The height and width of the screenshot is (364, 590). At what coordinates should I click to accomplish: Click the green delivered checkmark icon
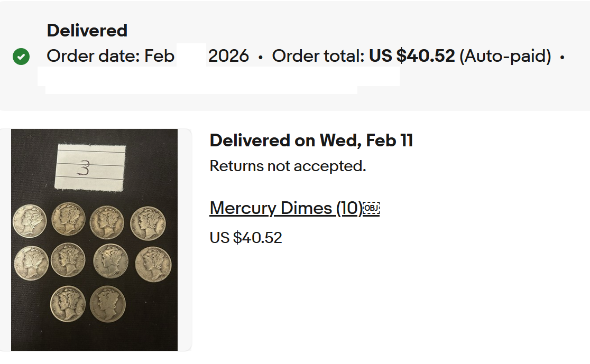coord(21,56)
